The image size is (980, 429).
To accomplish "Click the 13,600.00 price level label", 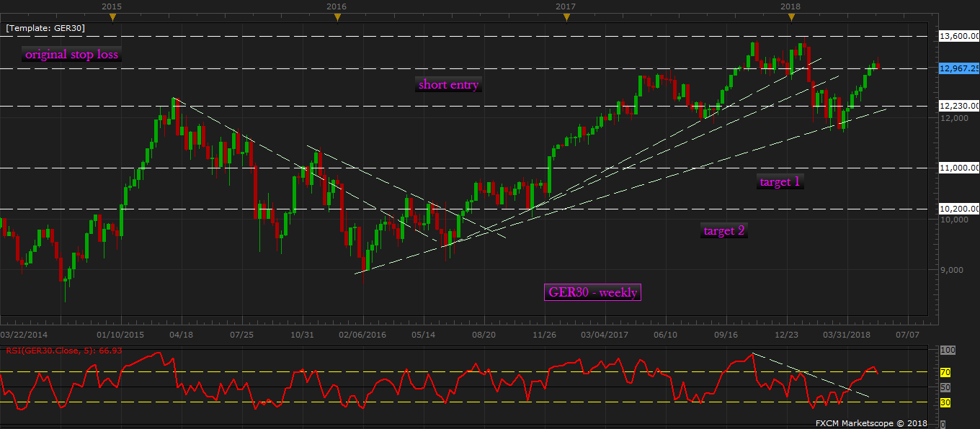I will tap(960, 36).
